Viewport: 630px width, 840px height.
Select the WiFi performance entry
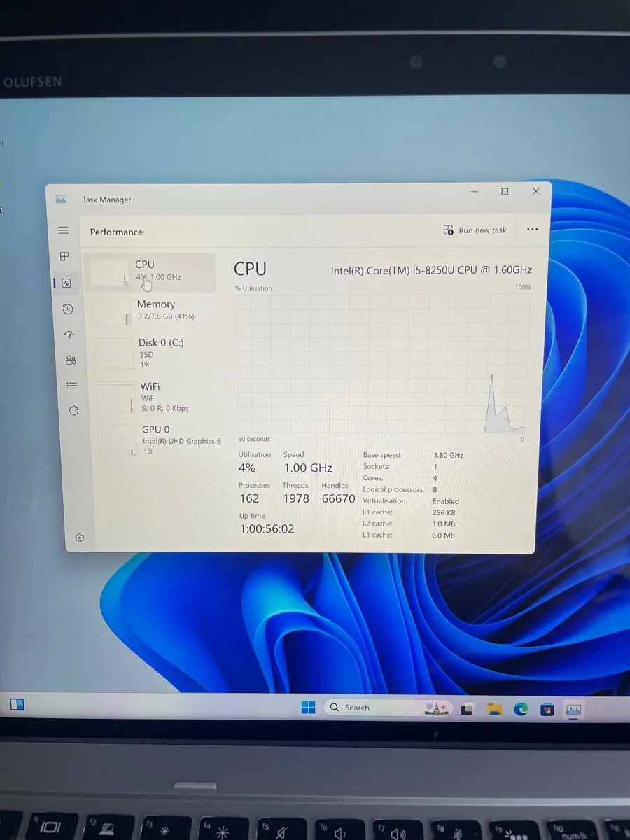157,397
